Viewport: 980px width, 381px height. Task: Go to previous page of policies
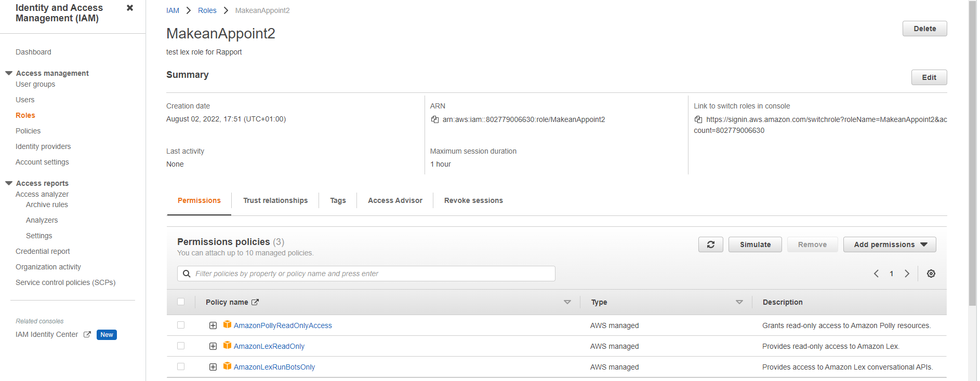pos(876,274)
